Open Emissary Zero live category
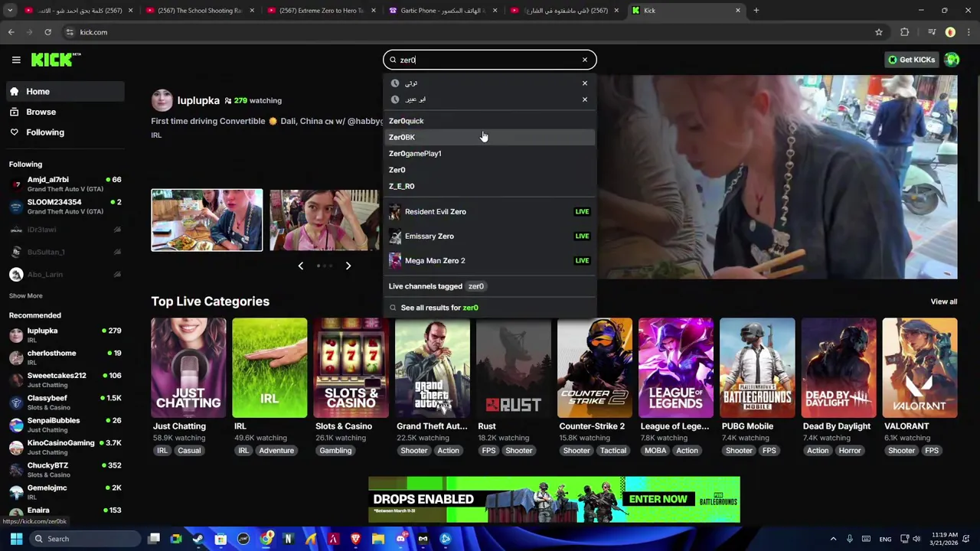This screenshot has height=551, width=980. pyautogui.click(x=489, y=236)
